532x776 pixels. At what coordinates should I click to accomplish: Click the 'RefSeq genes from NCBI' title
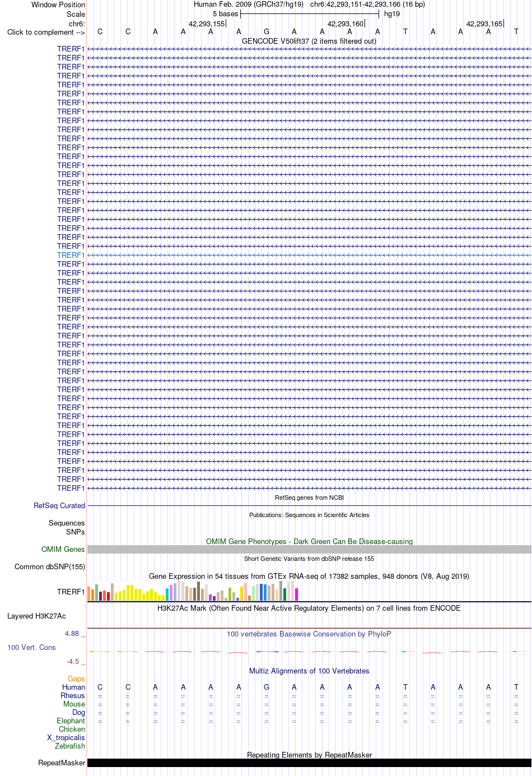[x=309, y=498]
